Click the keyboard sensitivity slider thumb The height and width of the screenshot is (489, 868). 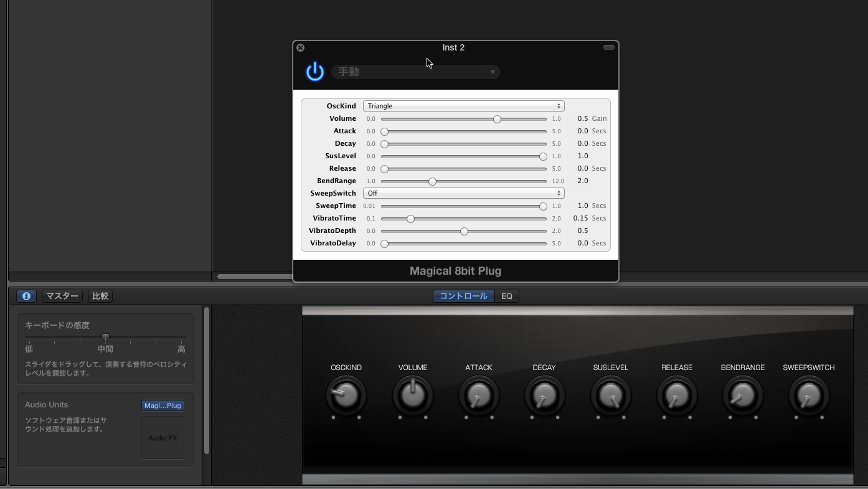(x=105, y=337)
